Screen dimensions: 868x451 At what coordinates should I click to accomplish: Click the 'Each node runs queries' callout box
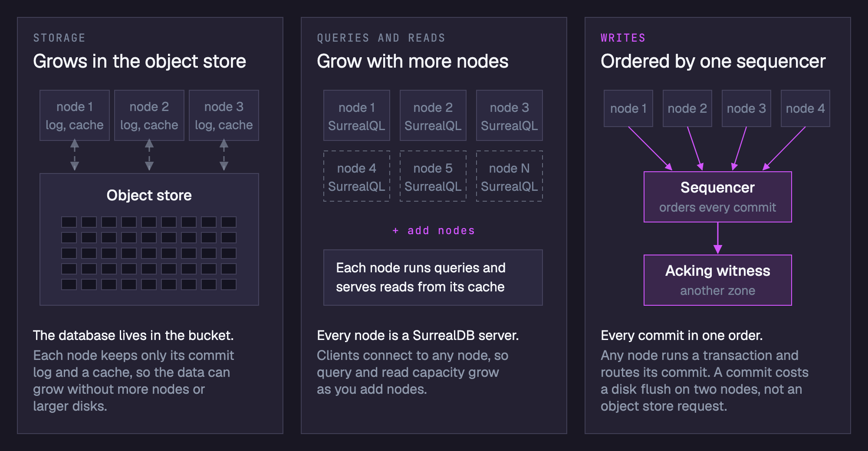(x=433, y=278)
